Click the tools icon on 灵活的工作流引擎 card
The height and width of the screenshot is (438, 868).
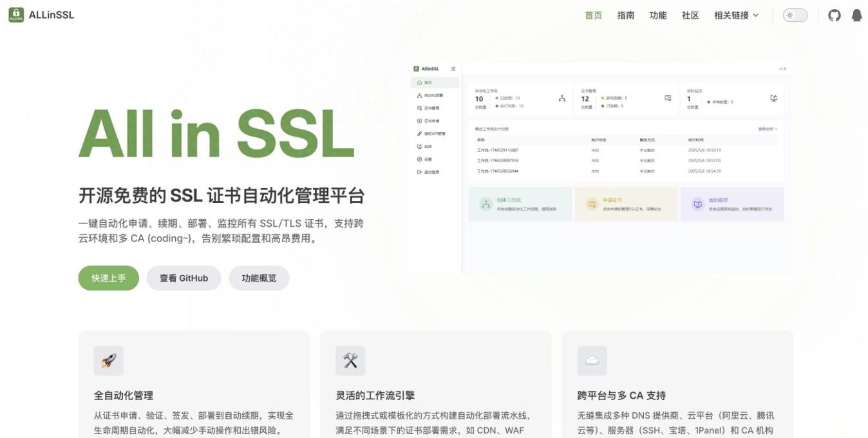click(x=350, y=361)
